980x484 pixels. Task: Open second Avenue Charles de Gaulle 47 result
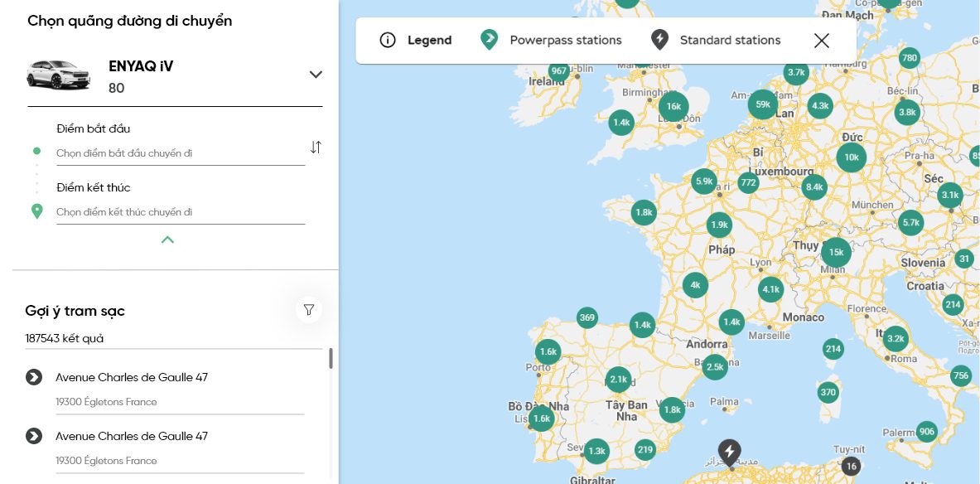[132, 437]
